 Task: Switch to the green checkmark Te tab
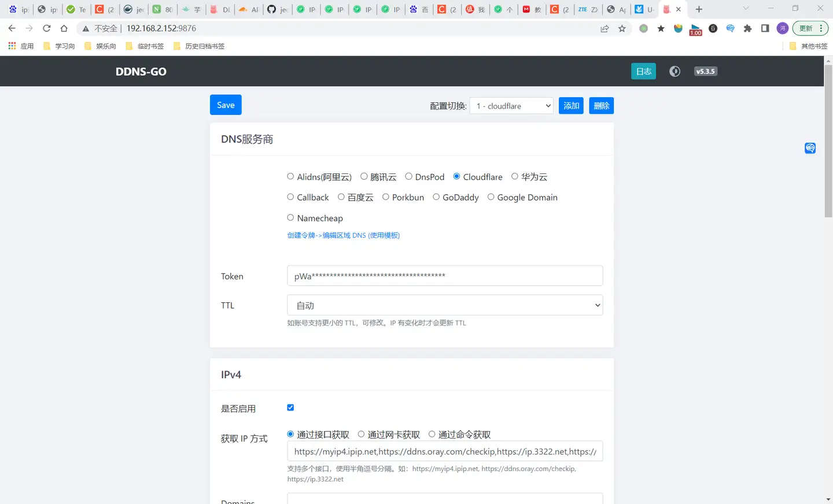(x=76, y=9)
